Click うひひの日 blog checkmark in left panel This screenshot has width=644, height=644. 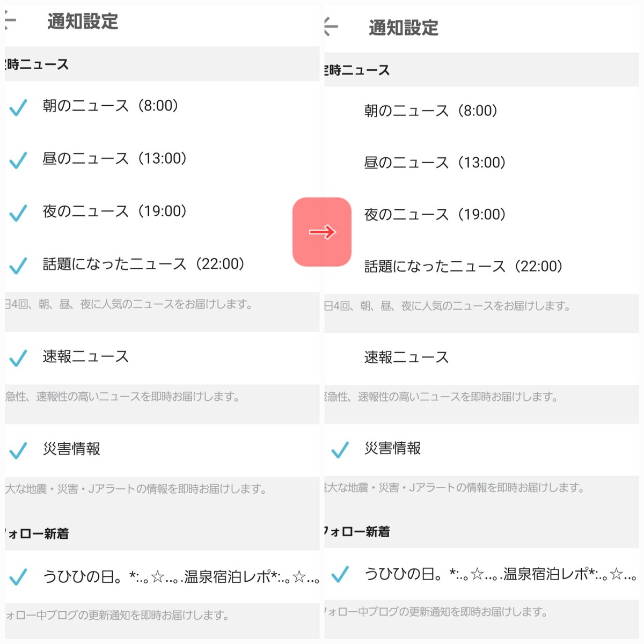(x=18, y=577)
